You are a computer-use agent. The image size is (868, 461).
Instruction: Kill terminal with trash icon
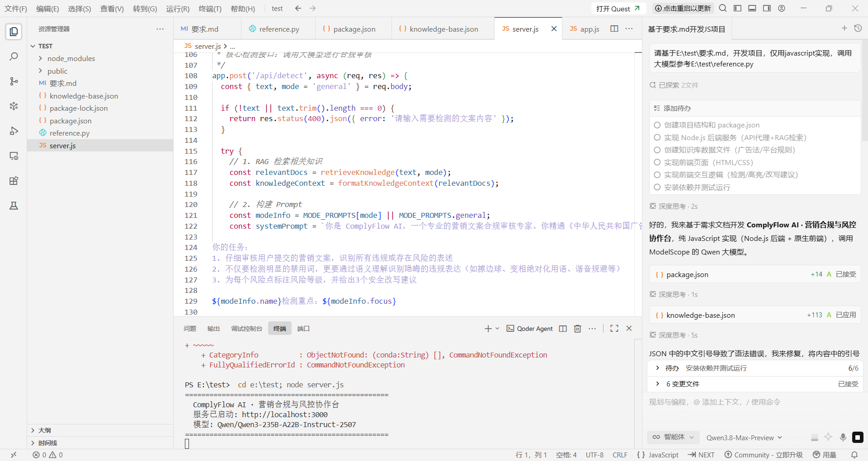pos(577,329)
